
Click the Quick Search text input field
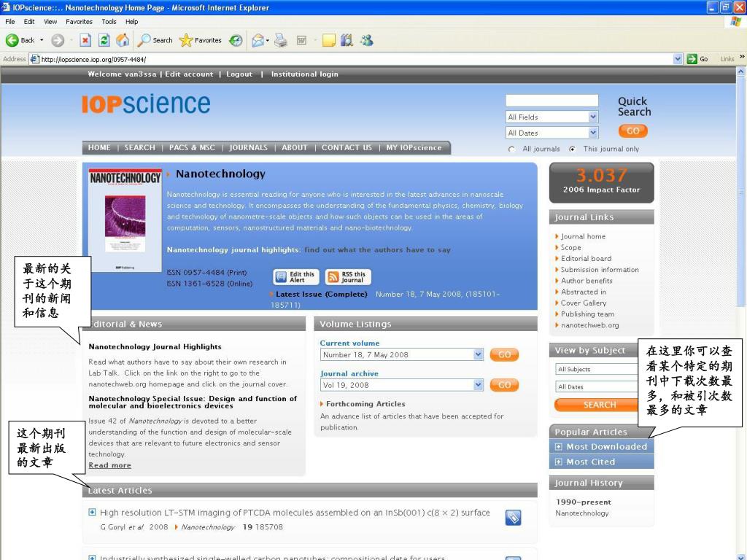551,101
